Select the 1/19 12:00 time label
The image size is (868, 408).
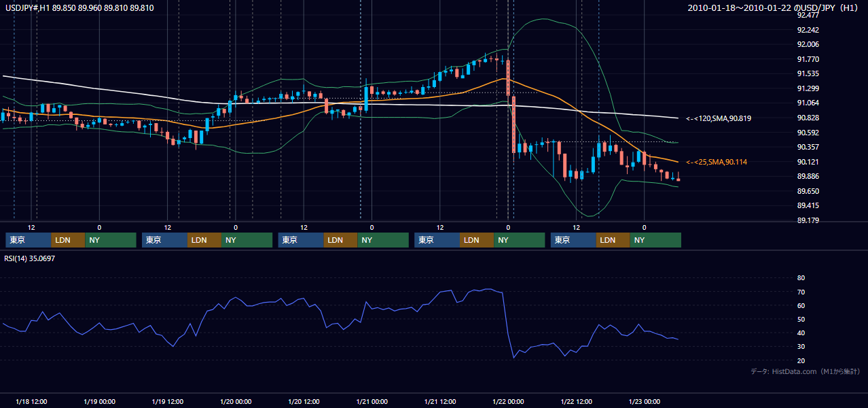[x=168, y=402]
